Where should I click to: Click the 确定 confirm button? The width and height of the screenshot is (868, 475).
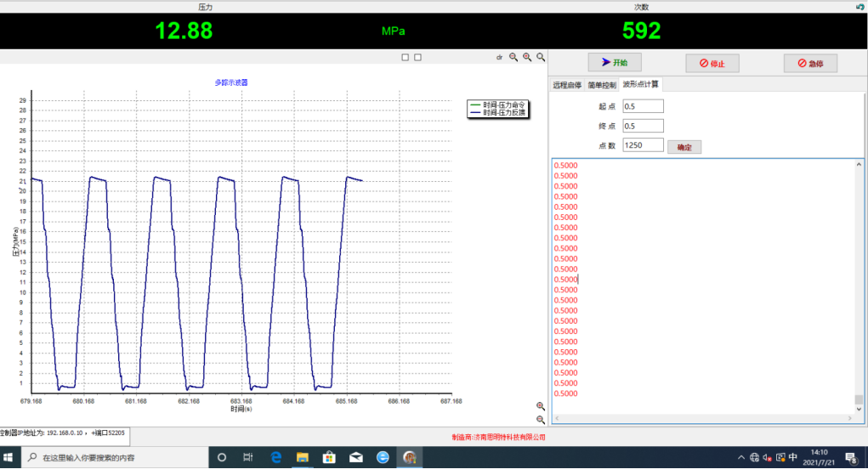click(684, 147)
